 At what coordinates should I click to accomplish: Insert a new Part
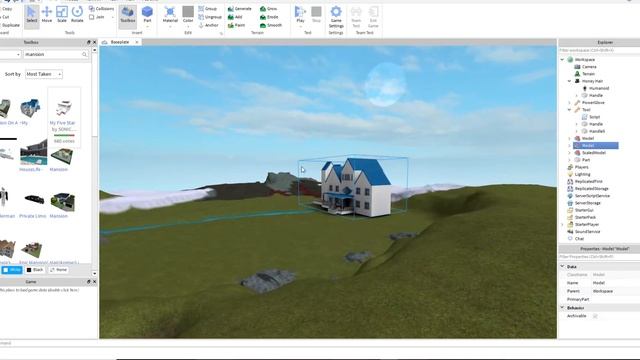click(147, 15)
